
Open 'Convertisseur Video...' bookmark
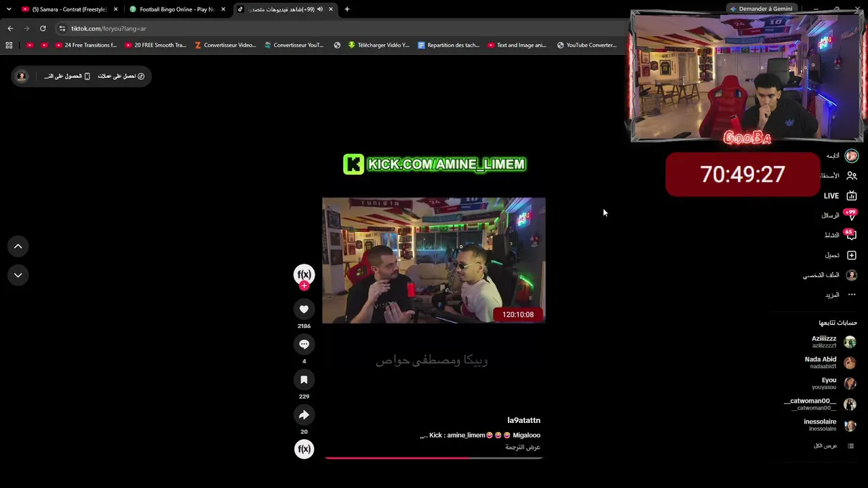pos(225,45)
